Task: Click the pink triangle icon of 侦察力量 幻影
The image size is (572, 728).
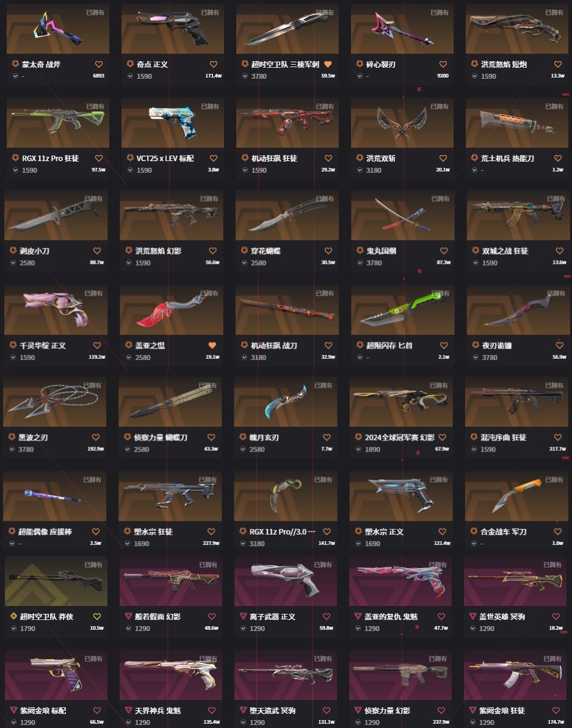Action: (x=358, y=710)
